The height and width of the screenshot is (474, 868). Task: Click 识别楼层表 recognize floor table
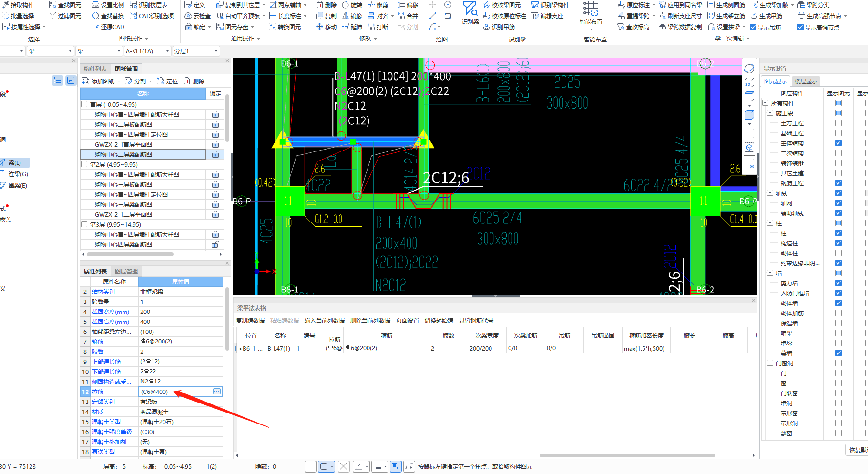click(148, 5)
